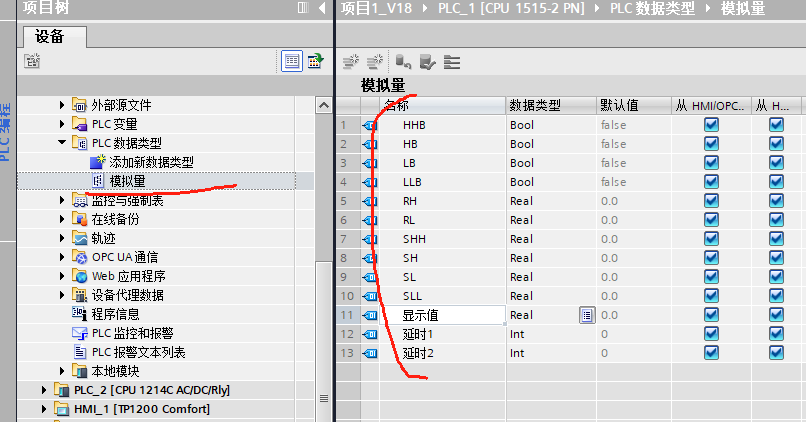Switch to the 设备 tab
Viewport: 806px width, 422px height.
[55, 37]
